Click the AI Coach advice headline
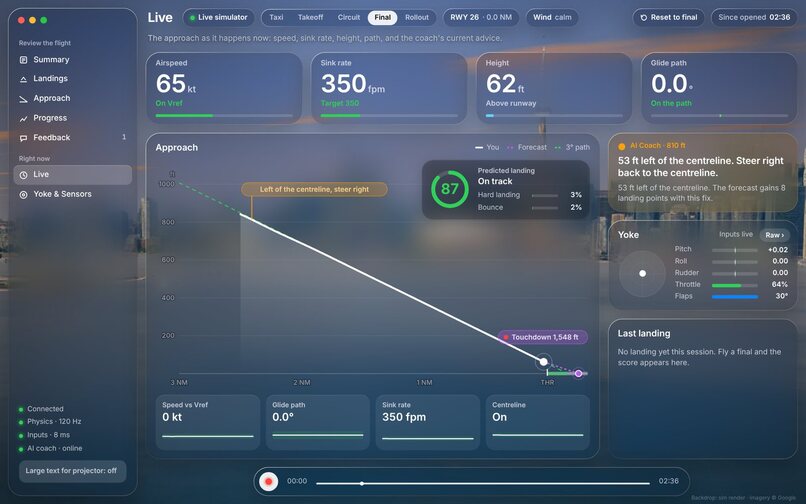806x504 pixels. click(701, 167)
